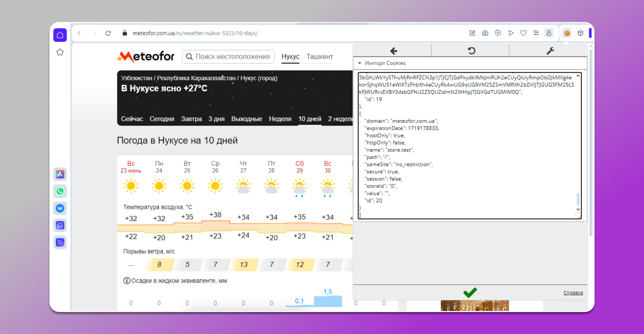Click the camera snapshot icon in address bar
Screen dimensions: 644x334
(x=485, y=33)
